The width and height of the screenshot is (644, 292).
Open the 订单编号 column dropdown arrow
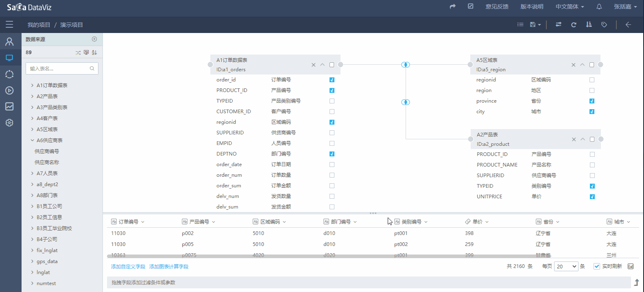pos(143,222)
